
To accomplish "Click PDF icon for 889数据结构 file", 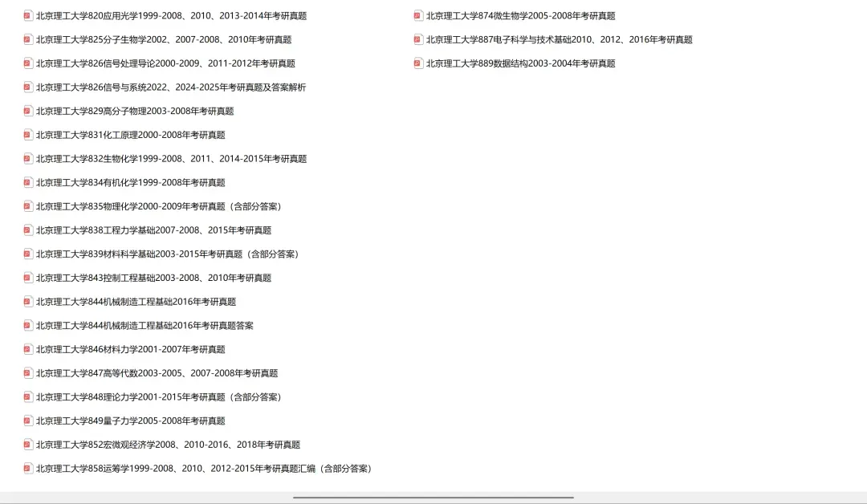I will [418, 63].
